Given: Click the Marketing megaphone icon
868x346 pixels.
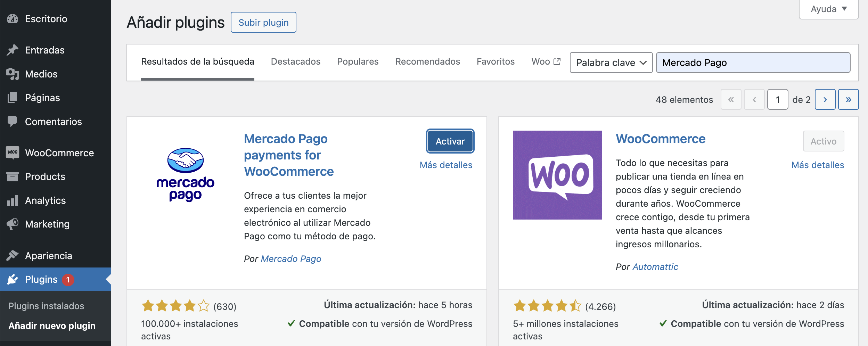Looking at the screenshot, I should [13, 224].
